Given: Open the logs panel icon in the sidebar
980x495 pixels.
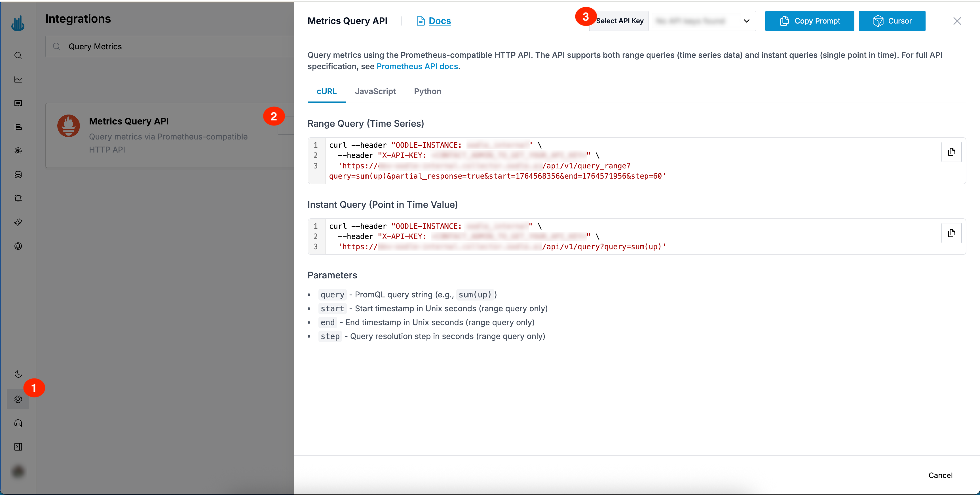Looking at the screenshot, I should point(18,103).
